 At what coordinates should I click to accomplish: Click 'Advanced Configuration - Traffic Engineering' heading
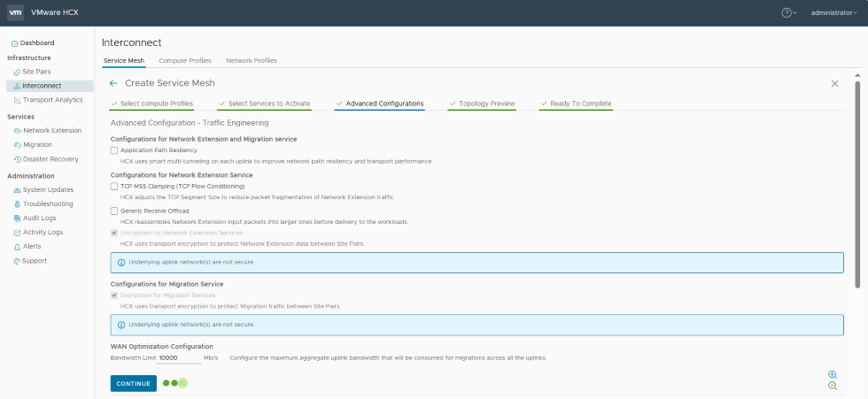click(190, 123)
